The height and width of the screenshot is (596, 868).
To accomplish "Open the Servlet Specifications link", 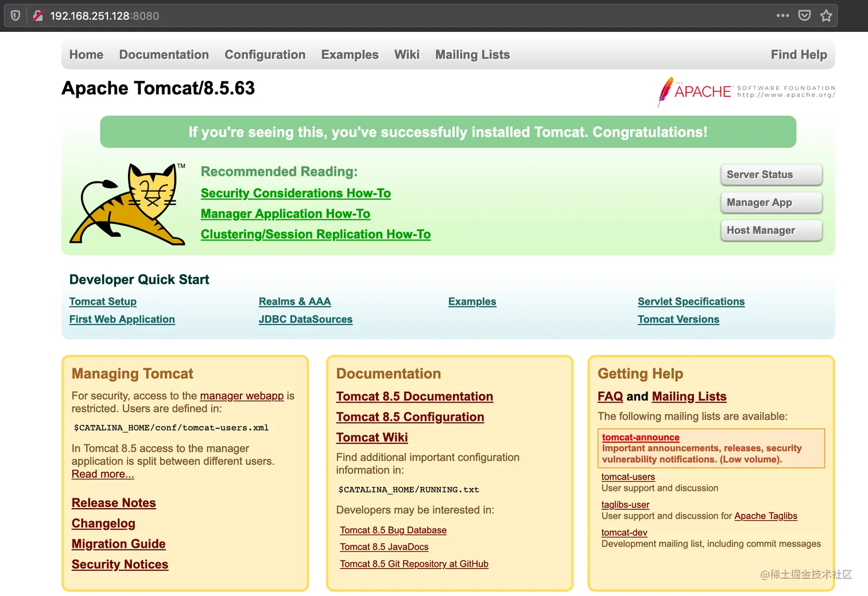I will (691, 301).
